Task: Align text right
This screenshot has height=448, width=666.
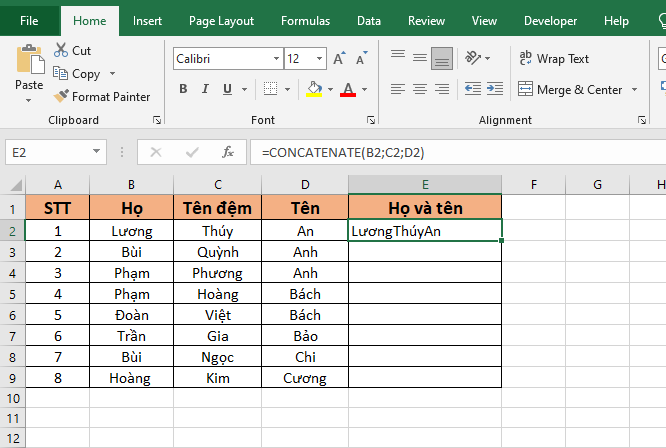Action: [x=442, y=89]
